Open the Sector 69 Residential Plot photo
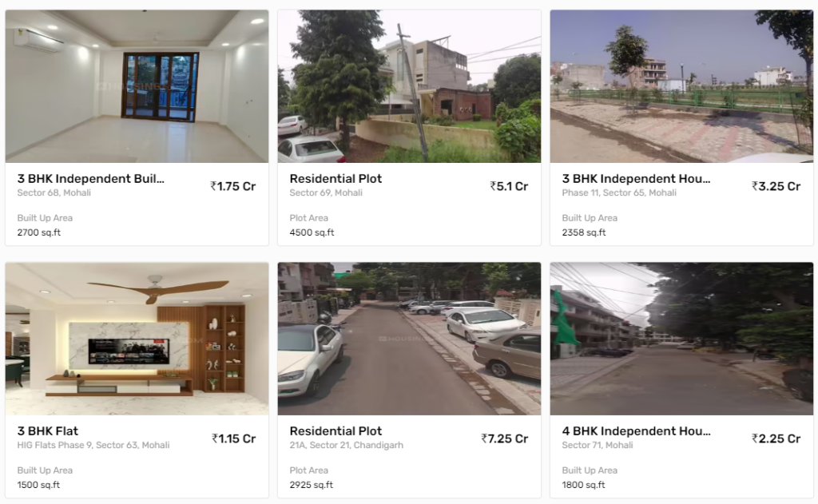The height and width of the screenshot is (504, 818). (409, 86)
